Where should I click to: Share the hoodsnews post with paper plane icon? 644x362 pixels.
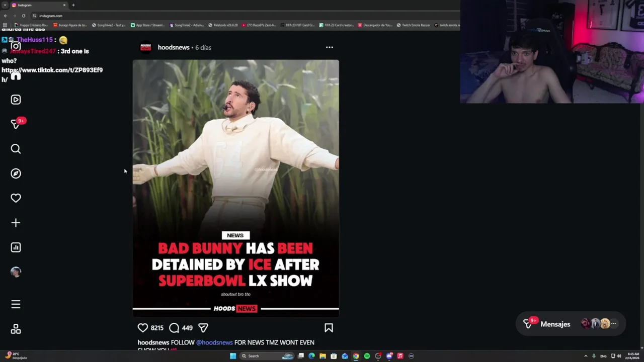pos(203,328)
